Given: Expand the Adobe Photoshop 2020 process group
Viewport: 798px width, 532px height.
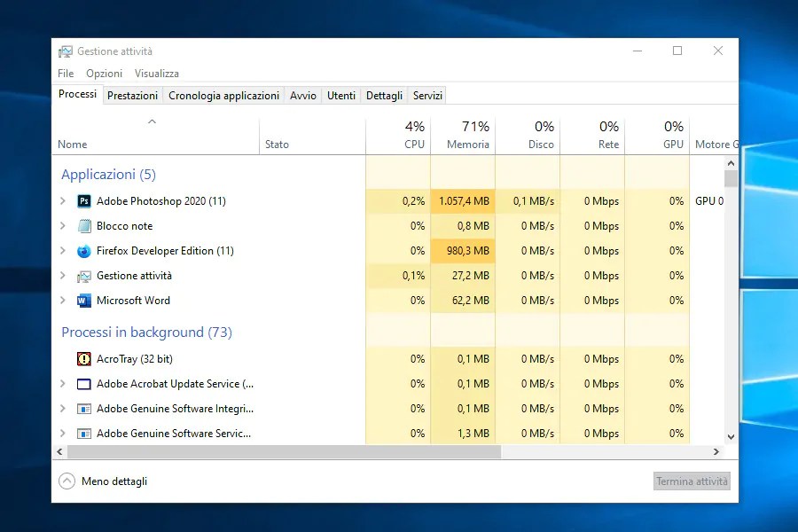Looking at the screenshot, I should coord(63,201).
